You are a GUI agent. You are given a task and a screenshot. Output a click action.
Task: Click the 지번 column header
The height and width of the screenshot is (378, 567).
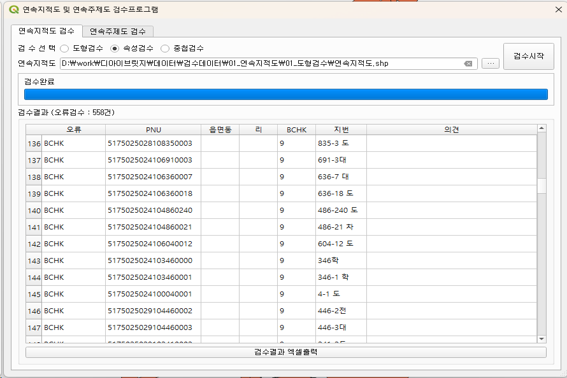(341, 129)
